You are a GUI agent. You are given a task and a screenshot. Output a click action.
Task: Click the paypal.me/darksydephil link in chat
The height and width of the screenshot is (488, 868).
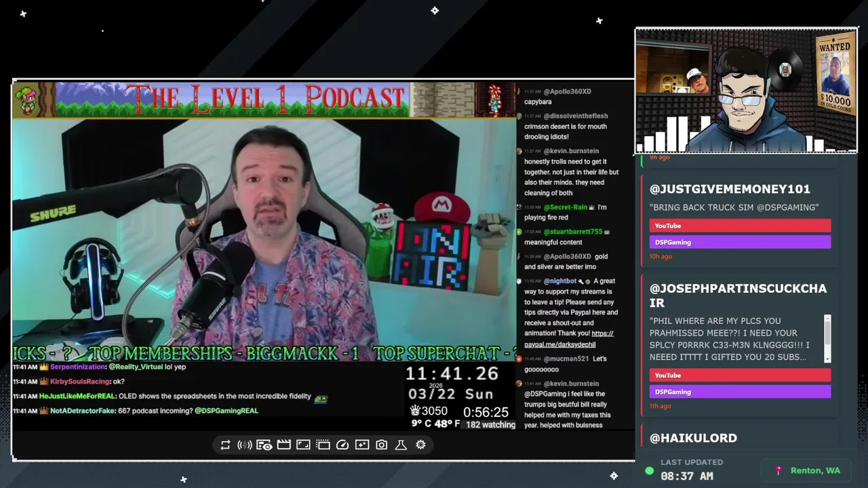(x=559, y=344)
